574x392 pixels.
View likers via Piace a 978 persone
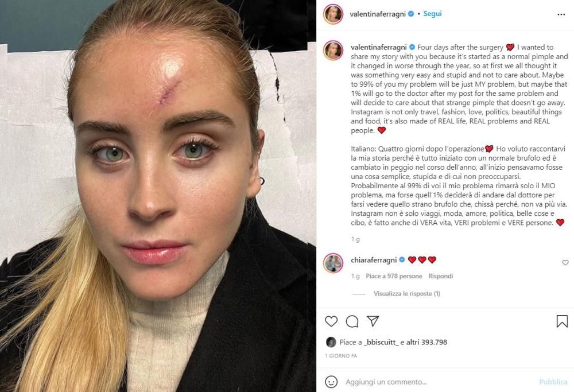(394, 276)
